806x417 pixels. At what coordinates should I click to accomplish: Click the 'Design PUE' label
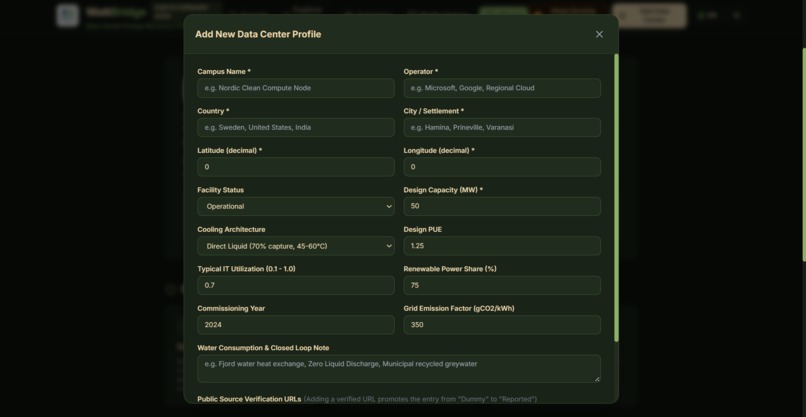(x=423, y=229)
